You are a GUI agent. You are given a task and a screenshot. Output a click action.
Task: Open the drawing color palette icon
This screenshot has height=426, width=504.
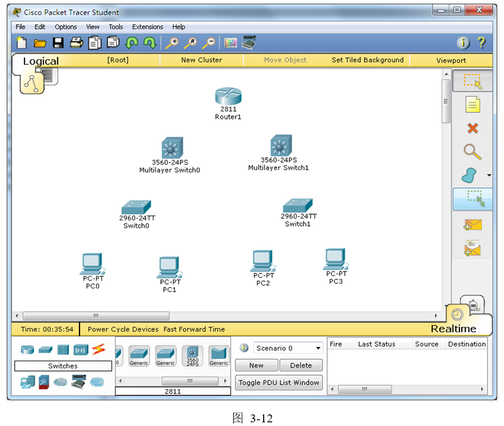(x=231, y=43)
